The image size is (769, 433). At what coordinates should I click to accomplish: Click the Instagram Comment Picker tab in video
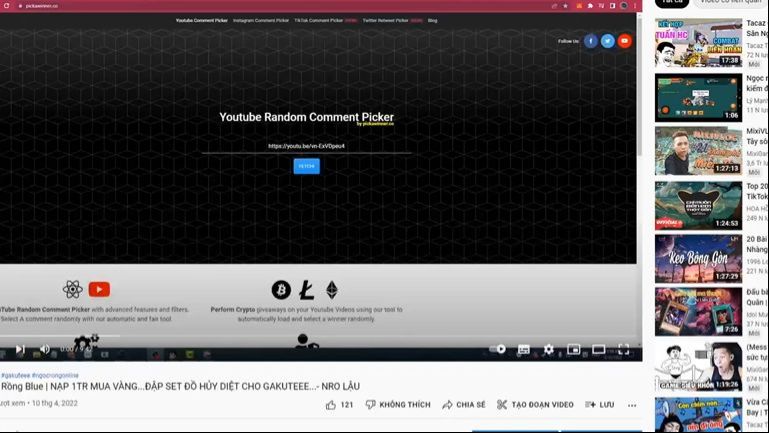coord(261,21)
